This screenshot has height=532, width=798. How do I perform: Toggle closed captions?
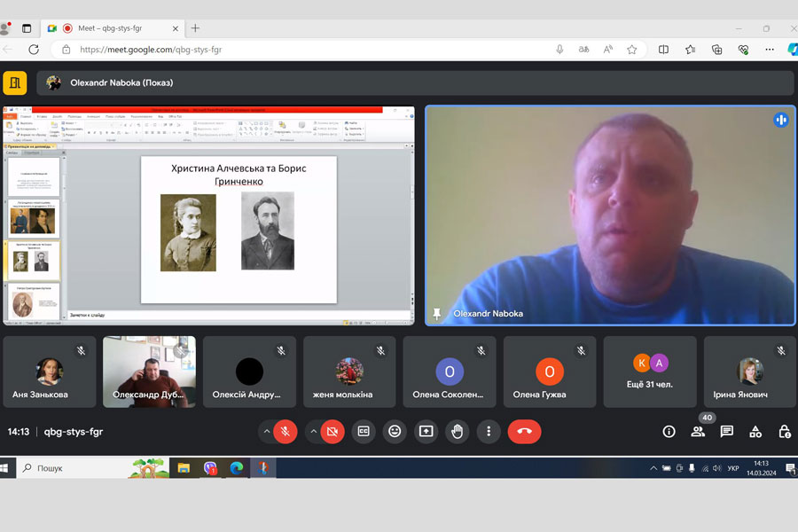pos(364,432)
